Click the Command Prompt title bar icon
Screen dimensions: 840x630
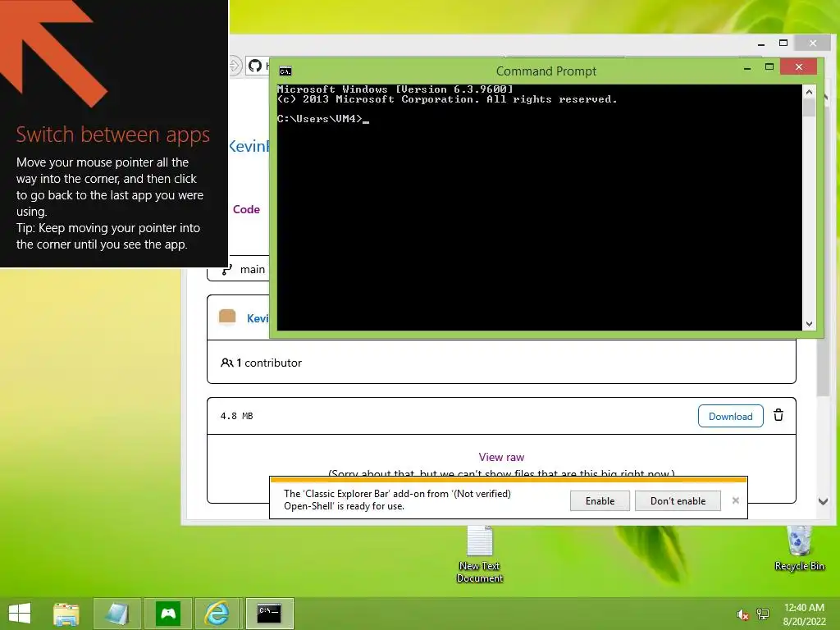[285, 71]
